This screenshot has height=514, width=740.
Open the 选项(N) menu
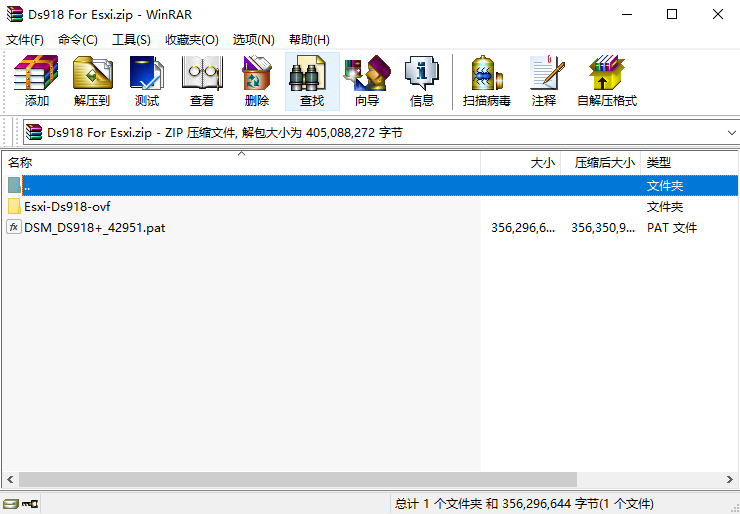point(253,40)
